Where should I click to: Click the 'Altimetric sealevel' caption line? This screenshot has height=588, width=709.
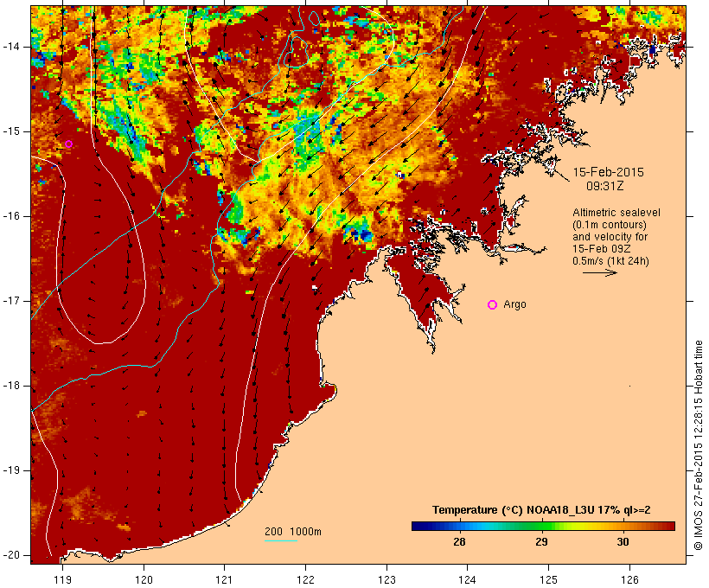(616, 213)
